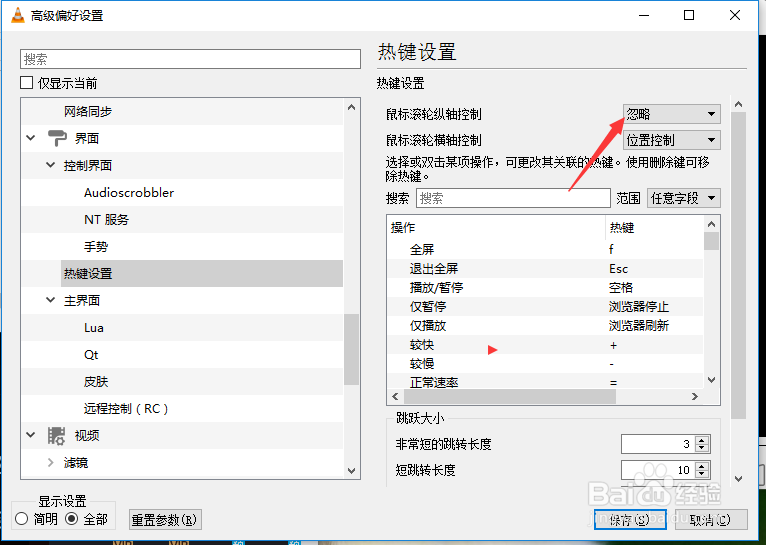Click the paint roller icon beside 界面
Image resolution: width=766 pixels, height=545 pixels.
point(57,138)
